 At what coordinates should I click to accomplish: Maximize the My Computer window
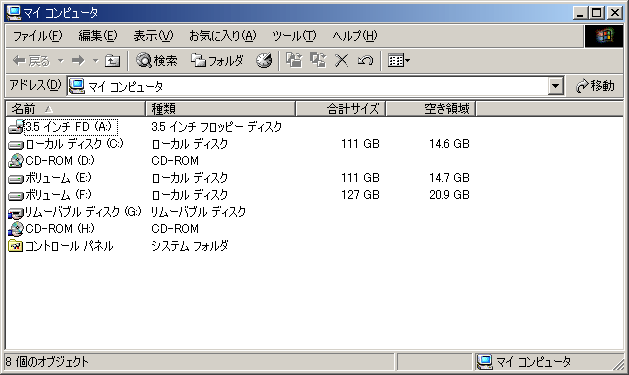pyautogui.click(x=597, y=13)
